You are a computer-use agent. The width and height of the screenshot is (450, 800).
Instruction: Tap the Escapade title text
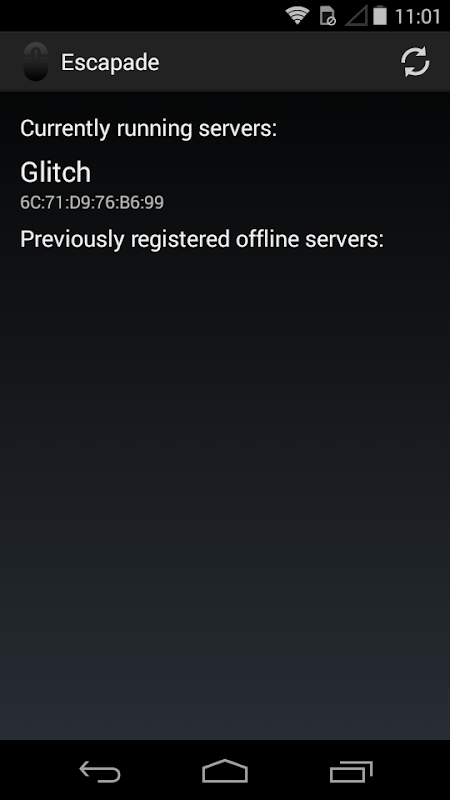[110, 63]
